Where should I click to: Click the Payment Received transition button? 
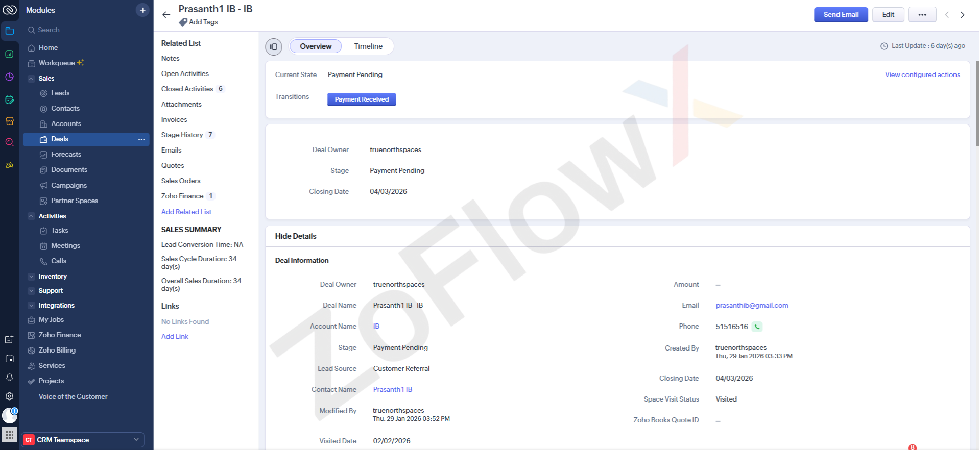point(362,99)
